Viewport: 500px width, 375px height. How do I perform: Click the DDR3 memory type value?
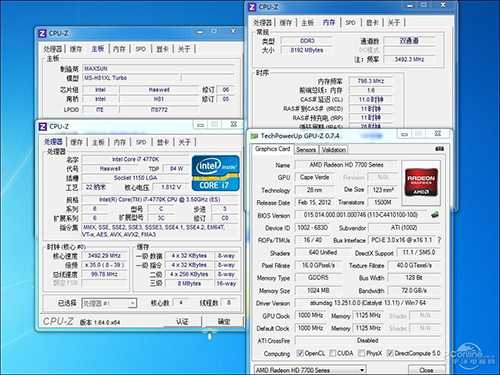click(x=307, y=41)
